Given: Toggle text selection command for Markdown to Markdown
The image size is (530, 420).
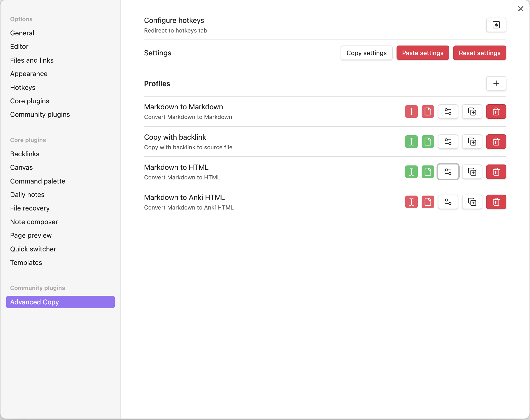Looking at the screenshot, I should (x=411, y=112).
